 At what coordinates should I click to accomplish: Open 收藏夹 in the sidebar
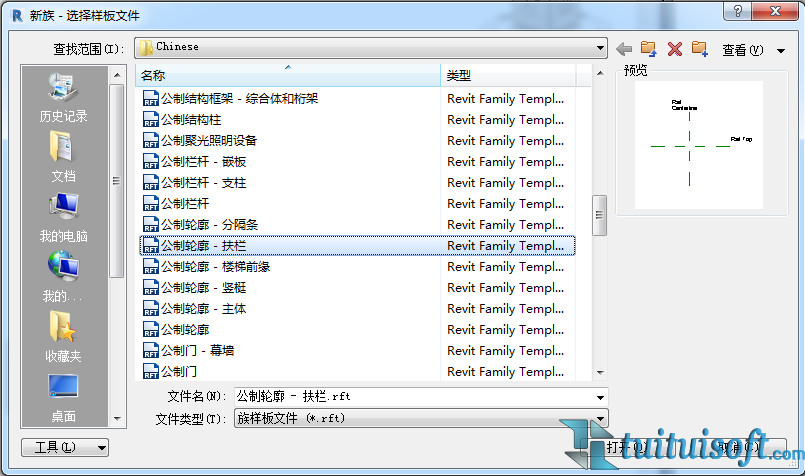(x=64, y=337)
